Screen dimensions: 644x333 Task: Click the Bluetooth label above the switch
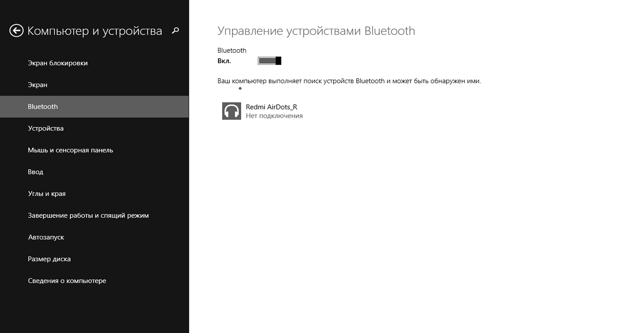coord(232,50)
